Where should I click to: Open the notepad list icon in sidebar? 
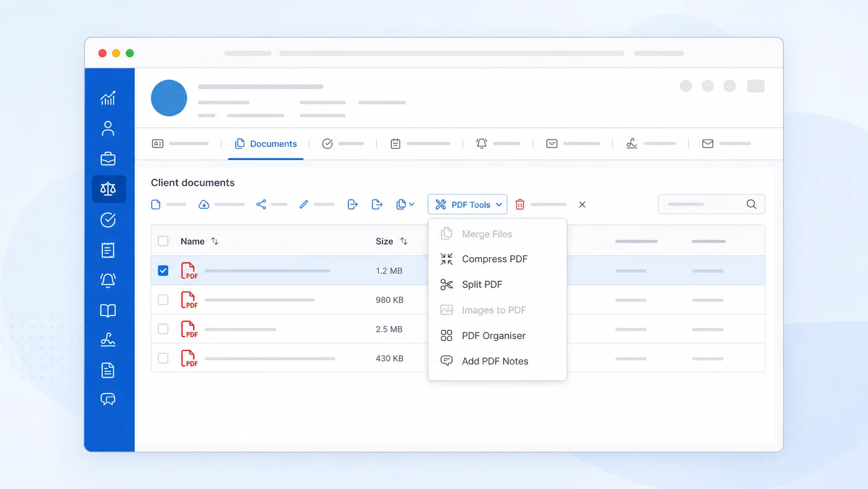pos(108,250)
